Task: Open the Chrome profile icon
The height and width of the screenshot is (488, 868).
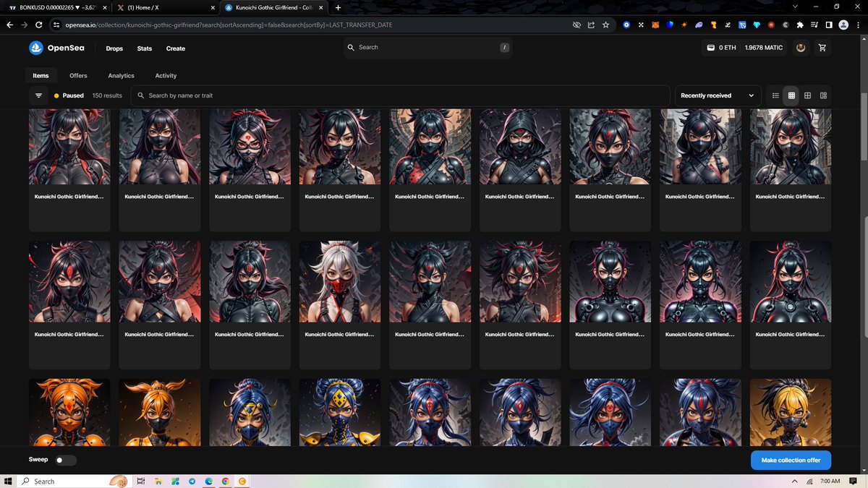Action: pyautogui.click(x=843, y=25)
